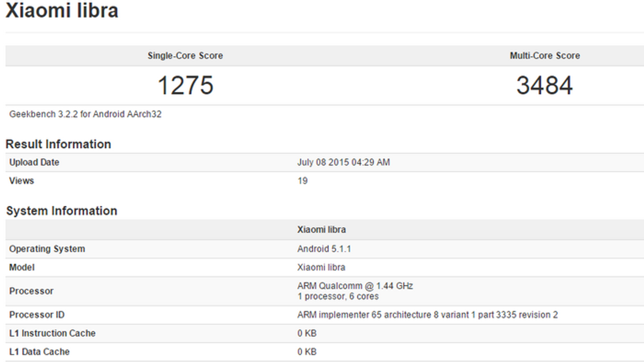This screenshot has height=362, width=644.
Task: Select the L1 Instruction Cache label
Action: (52, 333)
